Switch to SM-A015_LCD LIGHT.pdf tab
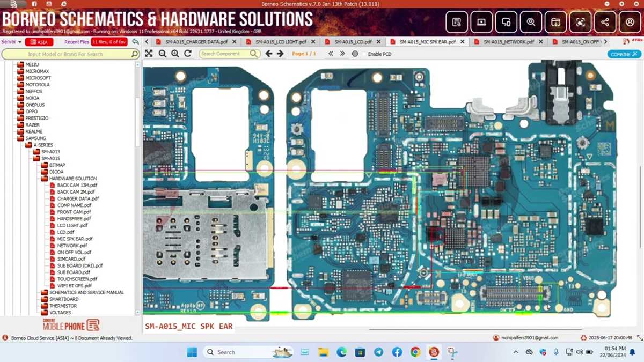The image size is (644, 362). [281, 41]
